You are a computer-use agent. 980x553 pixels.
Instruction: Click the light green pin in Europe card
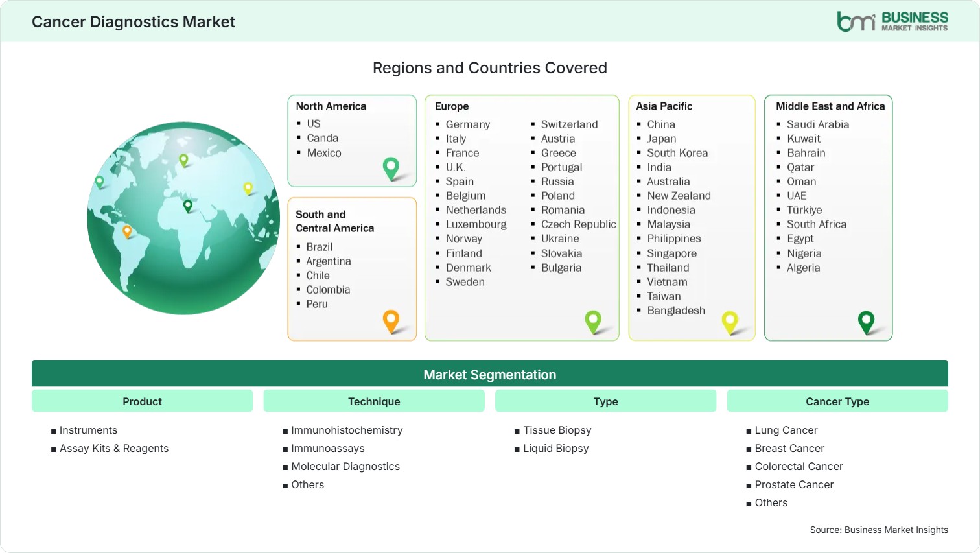point(593,322)
